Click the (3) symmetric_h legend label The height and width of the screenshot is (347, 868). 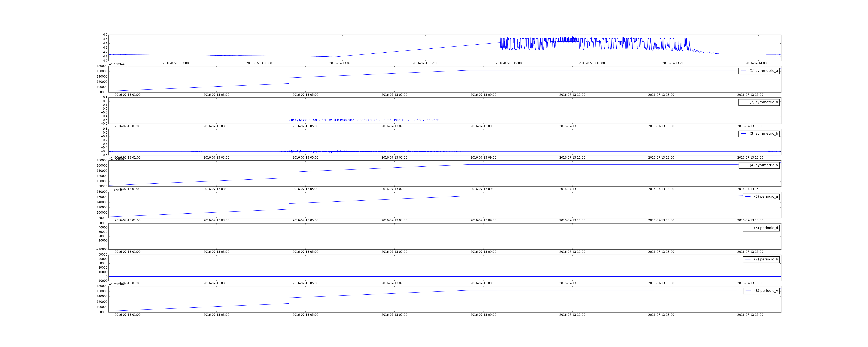click(x=763, y=133)
